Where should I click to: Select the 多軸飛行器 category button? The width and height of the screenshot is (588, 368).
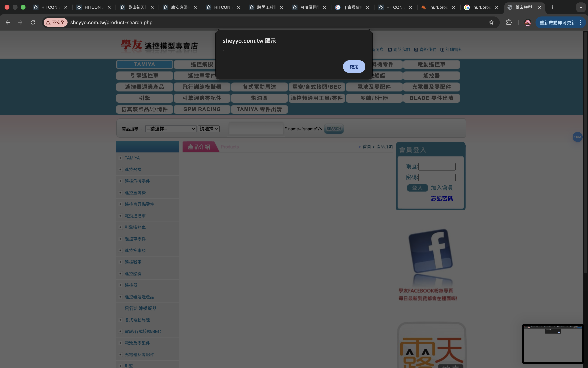coord(374,98)
